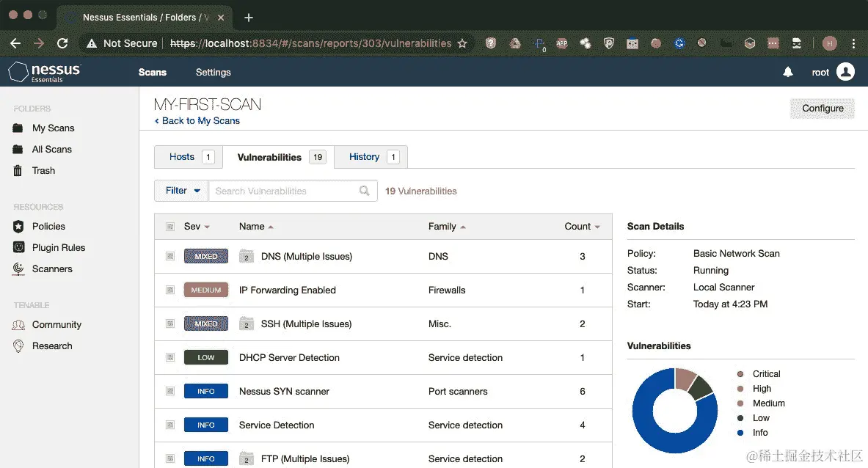Open the Settings top menu
The image size is (868, 468).
[213, 73]
